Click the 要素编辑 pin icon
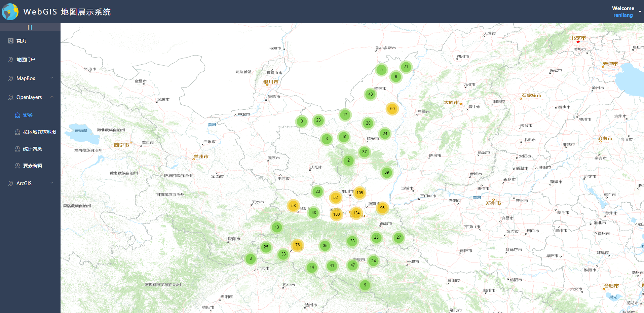The image size is (644, 313). [x=17, y=166]
